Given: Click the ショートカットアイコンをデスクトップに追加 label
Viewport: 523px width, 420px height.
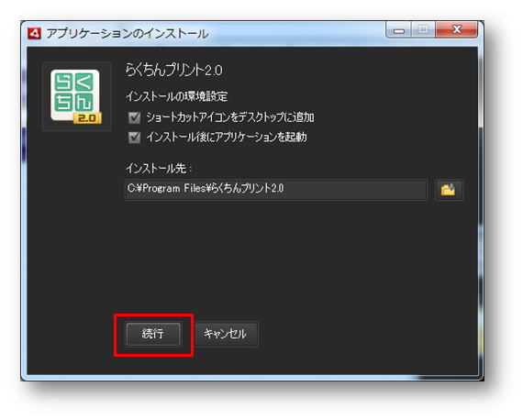Looking at the screenshot, I should point(230,117).
